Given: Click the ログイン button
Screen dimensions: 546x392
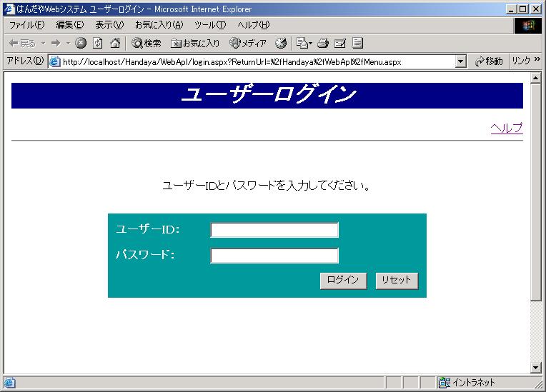Looking at the screenshot, I should tap(343, 281).
